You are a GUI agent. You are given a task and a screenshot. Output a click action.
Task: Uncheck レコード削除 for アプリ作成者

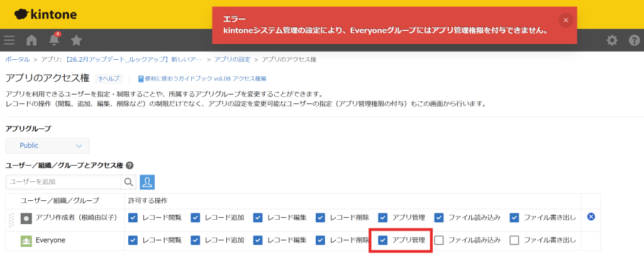pos(321,217)
